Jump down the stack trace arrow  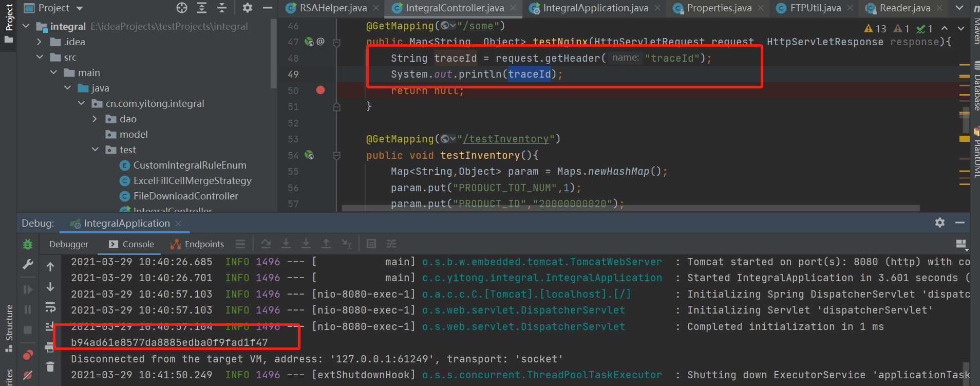50,287
